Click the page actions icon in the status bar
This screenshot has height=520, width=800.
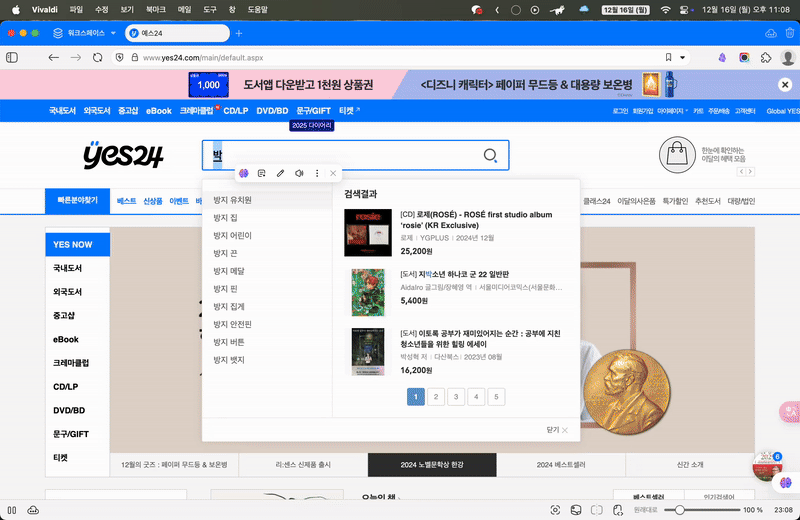coord(618,510)
